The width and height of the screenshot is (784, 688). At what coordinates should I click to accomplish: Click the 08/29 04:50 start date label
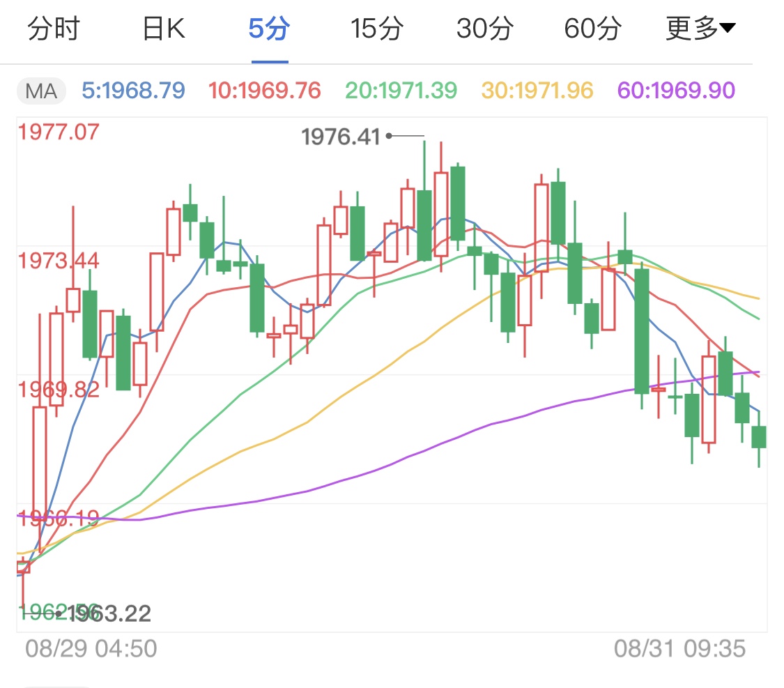click(91, 648)
